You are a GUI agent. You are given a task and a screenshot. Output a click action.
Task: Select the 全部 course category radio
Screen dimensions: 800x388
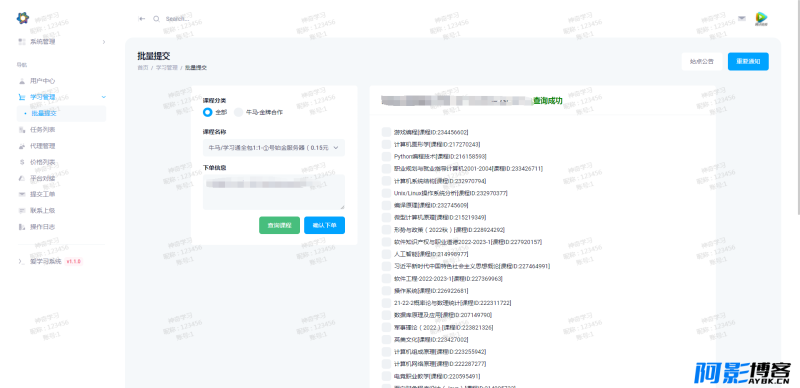[208, 112]
